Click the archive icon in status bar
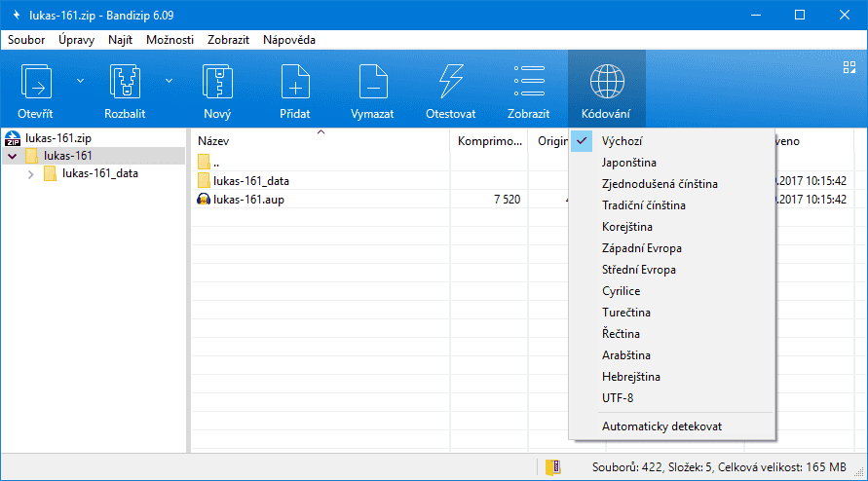Viewport: 868px width, 481px height. coord(552,467)
